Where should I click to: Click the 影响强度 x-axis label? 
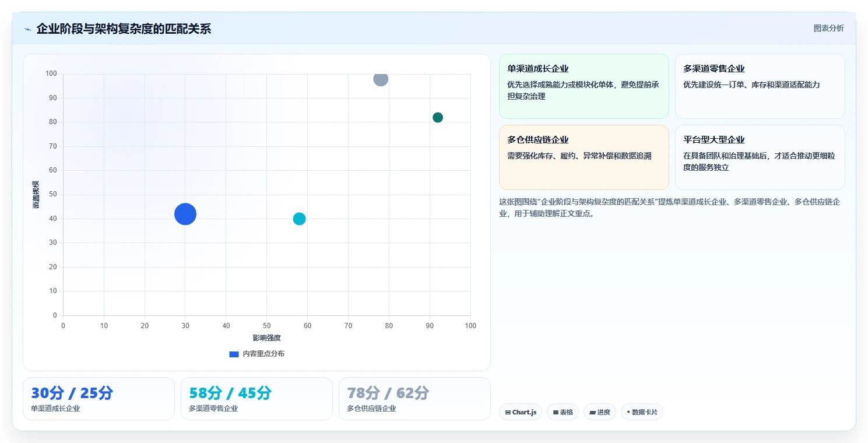[x=266, y=338]
